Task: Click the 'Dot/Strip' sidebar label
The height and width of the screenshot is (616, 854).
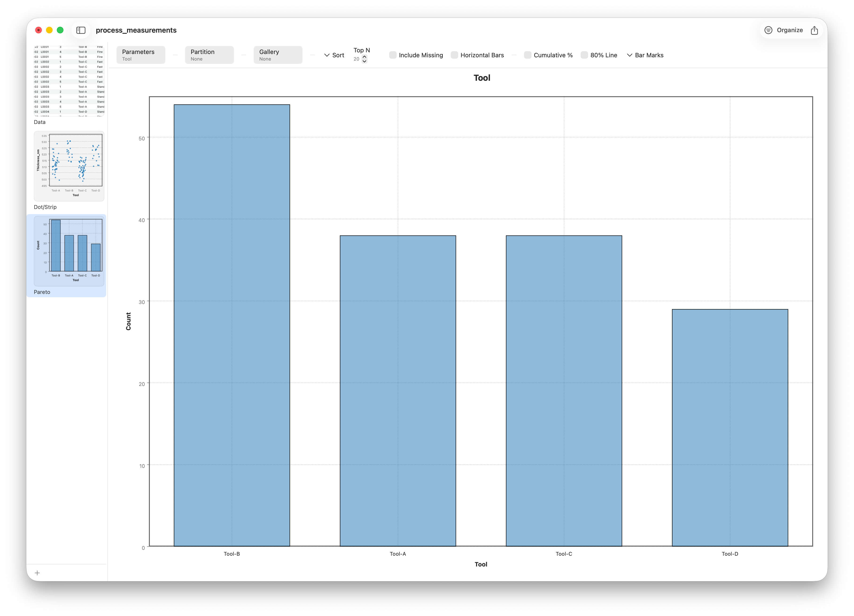Action: 45,207
